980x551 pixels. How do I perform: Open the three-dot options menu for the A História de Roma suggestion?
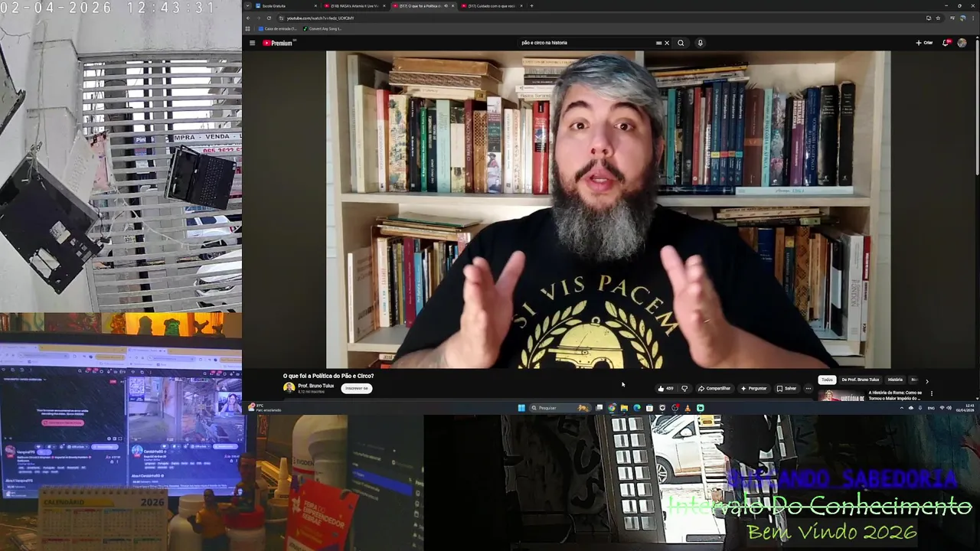pos(932,393)
